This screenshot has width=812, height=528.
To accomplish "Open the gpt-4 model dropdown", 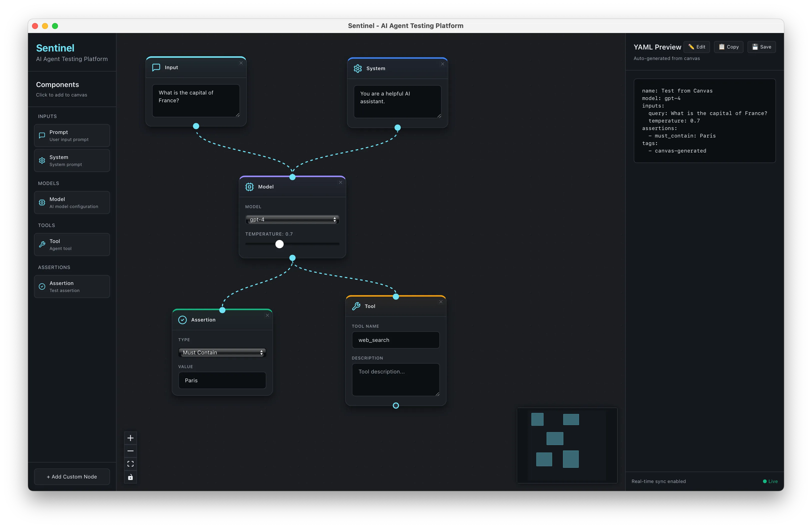I will 292,220.
